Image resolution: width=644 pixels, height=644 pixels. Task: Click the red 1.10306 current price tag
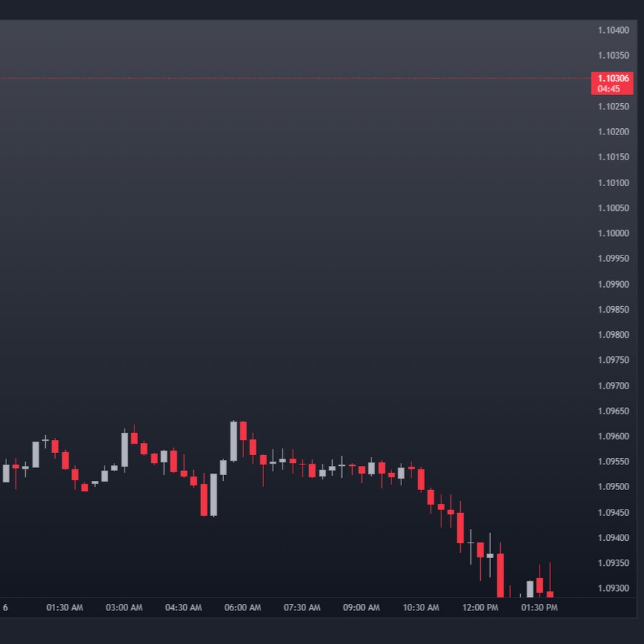click(x=613, y=79)
